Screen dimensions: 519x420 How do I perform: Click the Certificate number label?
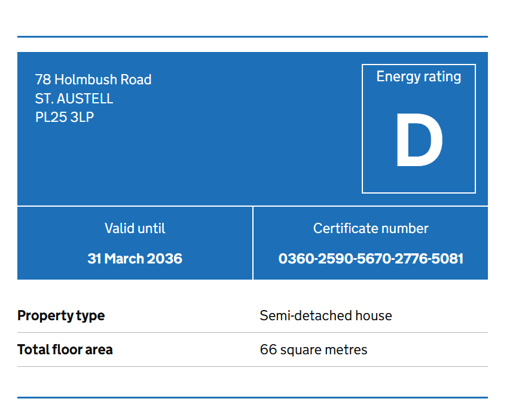[x=371, y=228]
